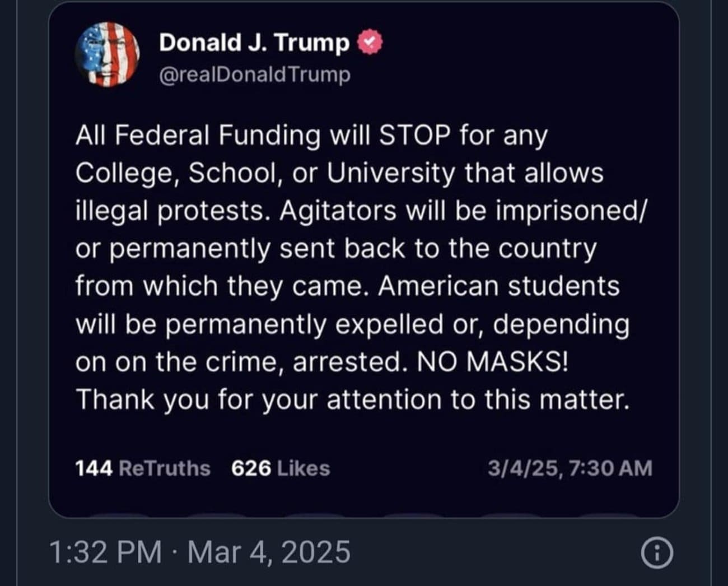Click the 626 likes count number

click(x=251, y=468)
